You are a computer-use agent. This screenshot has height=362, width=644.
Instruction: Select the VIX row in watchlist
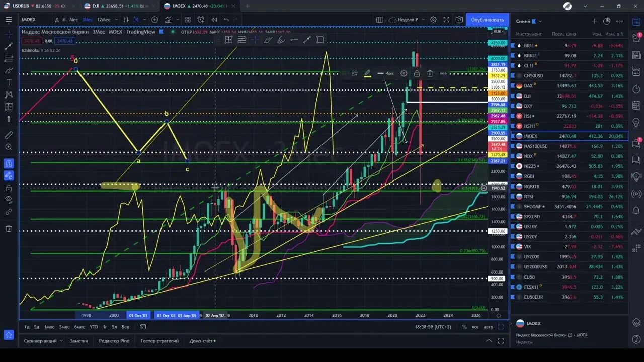[569, 247]
